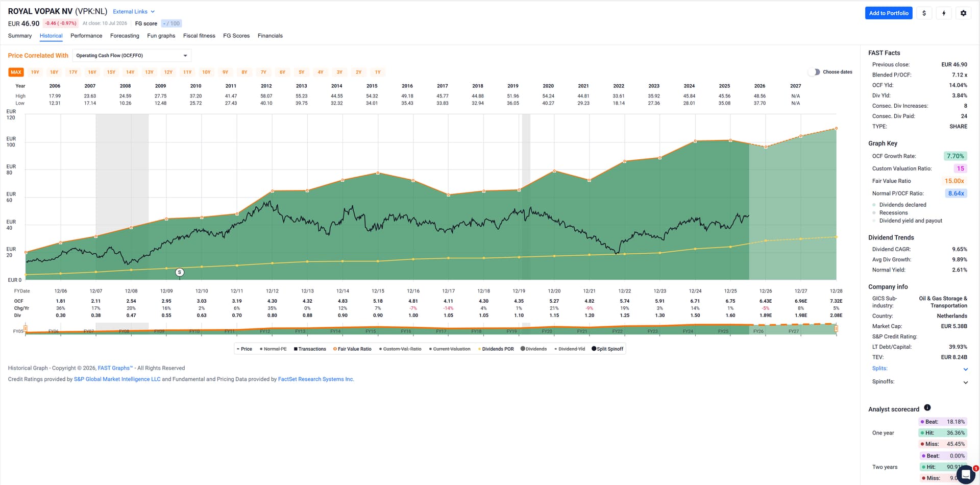The width and height of the screenshot is (980, 485).
Task: Click the Market Cap value EUR 5.38B
Action: point(954,326)
